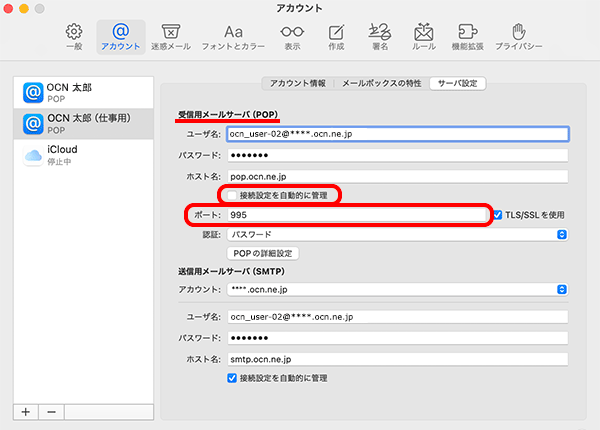Click the pop.ocn.ne.jp host name field
The width and height of the screenshot is (600, 430).
point(398,176)
